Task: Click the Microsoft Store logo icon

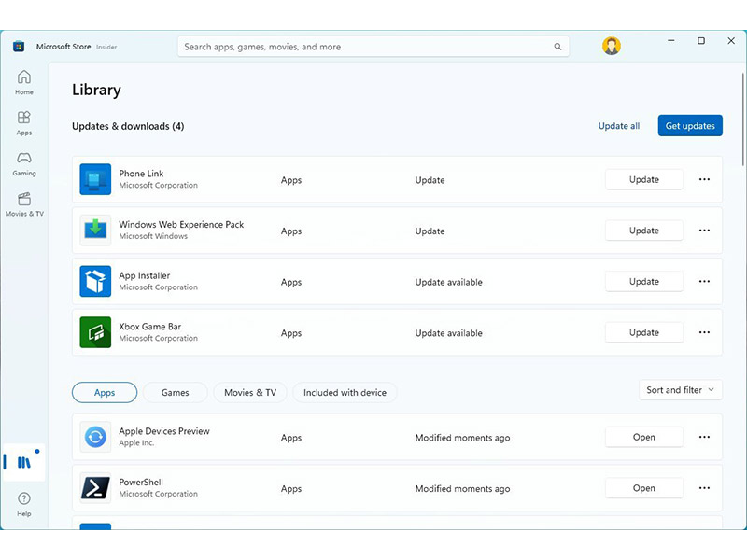Action: point(19,46)
